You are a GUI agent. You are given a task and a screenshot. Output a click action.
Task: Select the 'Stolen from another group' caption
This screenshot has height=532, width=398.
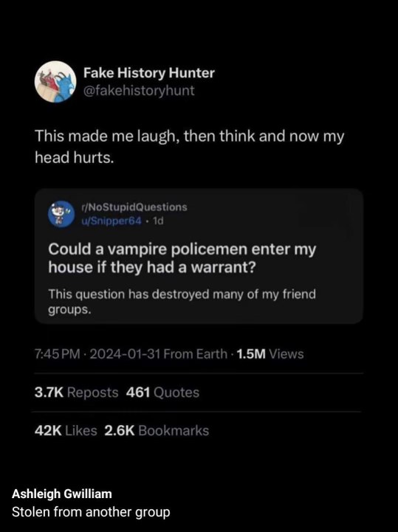(91, 512)
